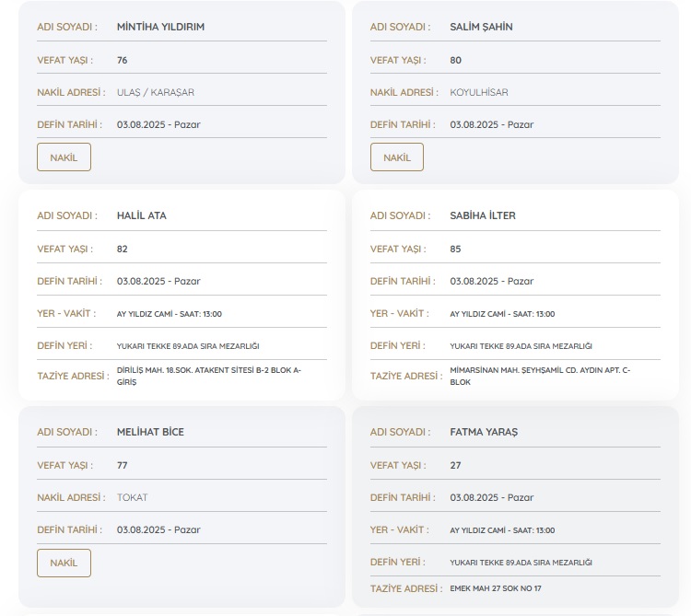Viewport: 691px width, 616px height.
Task: Click the Sabiha İlter name text
Action: pos(482,215)
